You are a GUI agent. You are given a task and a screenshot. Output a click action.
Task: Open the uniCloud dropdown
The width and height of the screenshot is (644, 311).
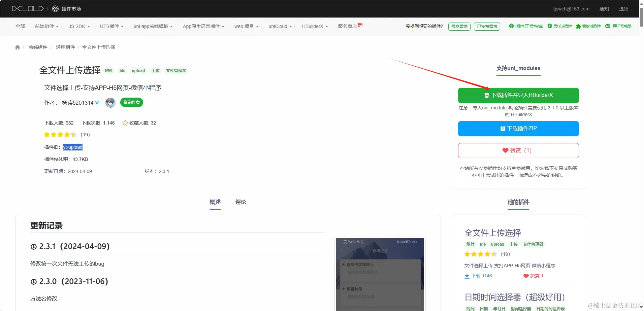point(280,26)
